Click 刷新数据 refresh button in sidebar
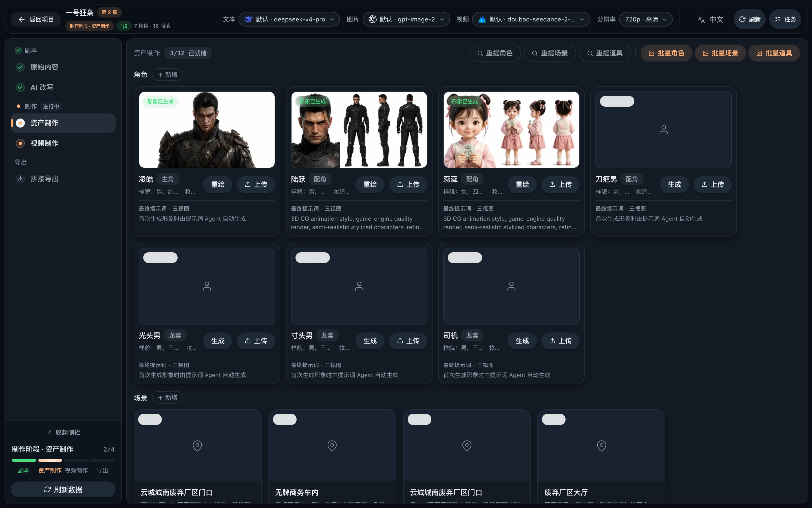 tap(63, 490)
